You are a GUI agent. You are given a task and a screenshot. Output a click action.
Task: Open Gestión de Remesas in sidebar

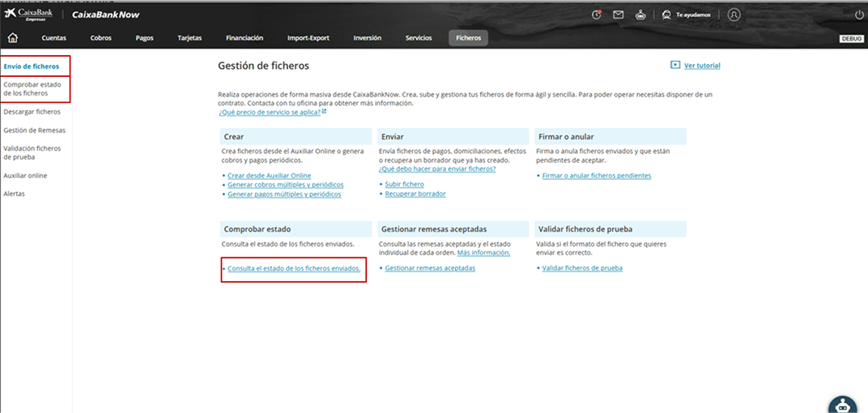pos(34,130)
